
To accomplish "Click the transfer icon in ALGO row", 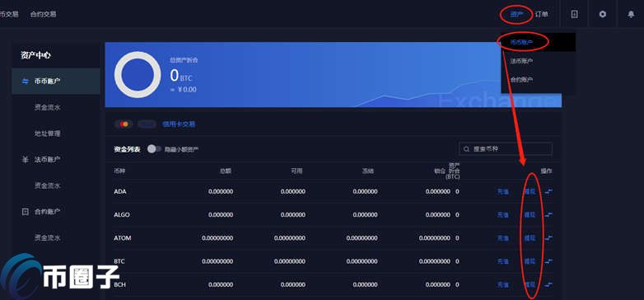I will (549, 214).
